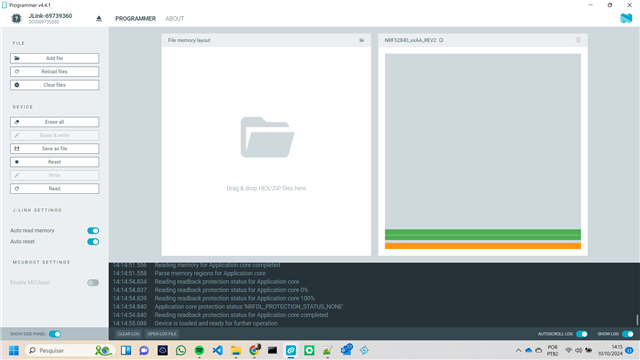Viewport: 640px width, 360px height.
Task: Click Erase all device button
Action: [54, 122]
